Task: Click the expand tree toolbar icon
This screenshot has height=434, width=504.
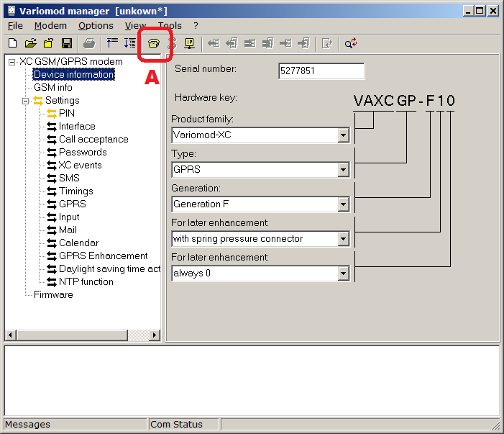Action: pos(129,44)
